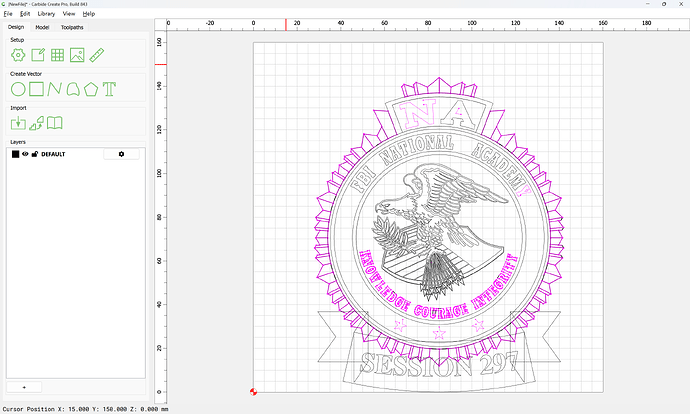Open the design library book icon

click(55, 123)
